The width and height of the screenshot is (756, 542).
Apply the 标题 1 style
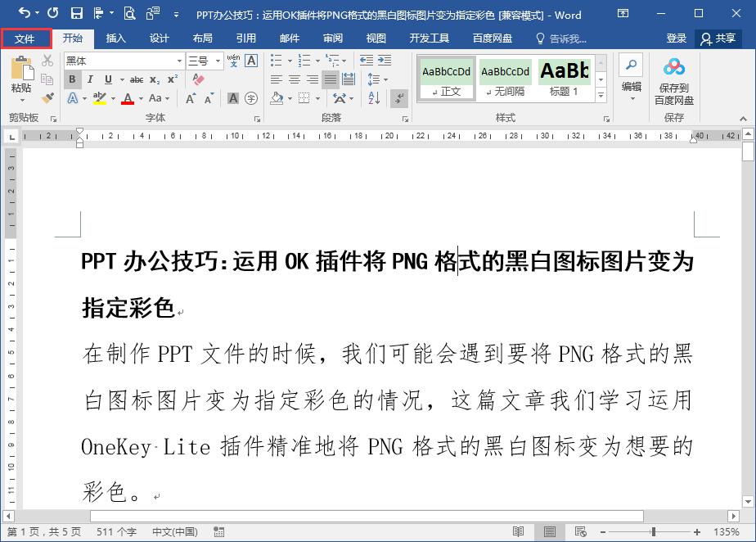click(x=564, y=79)
